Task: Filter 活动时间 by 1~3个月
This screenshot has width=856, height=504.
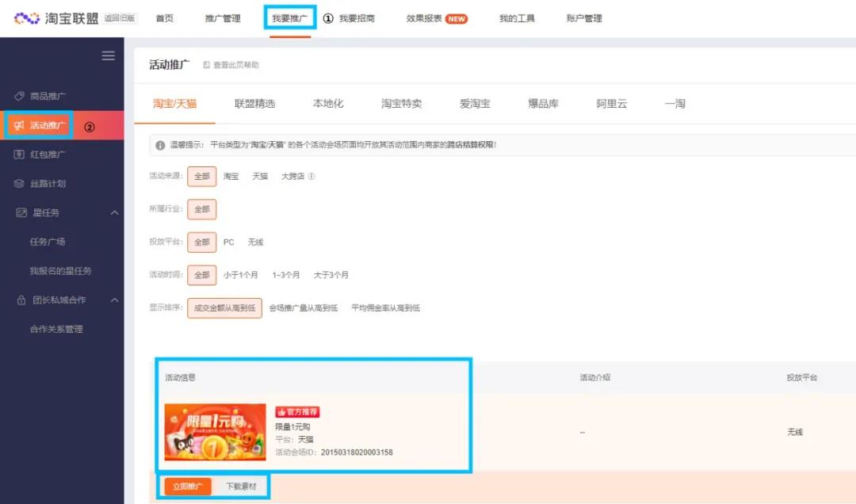Action: [286, 275]
